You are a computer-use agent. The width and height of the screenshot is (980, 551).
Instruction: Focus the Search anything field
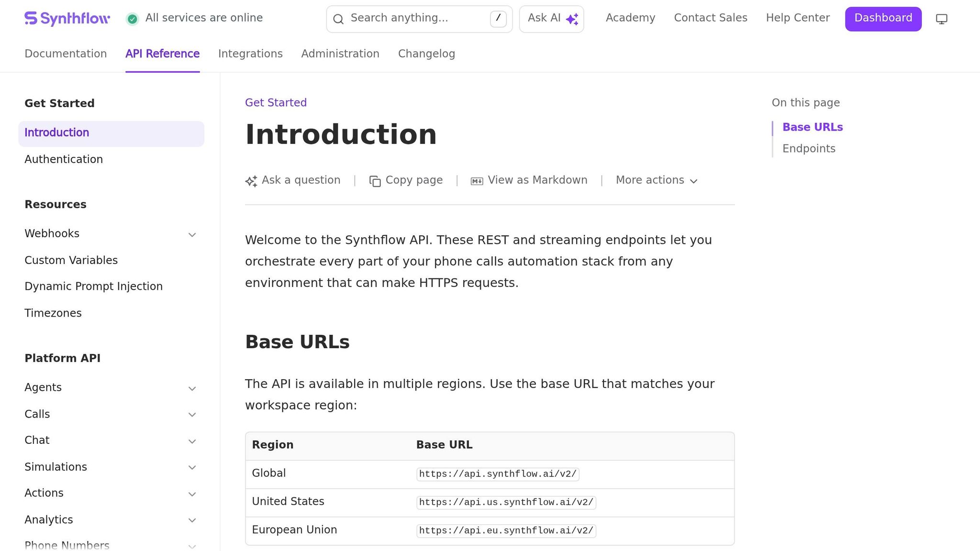[419, 19]
